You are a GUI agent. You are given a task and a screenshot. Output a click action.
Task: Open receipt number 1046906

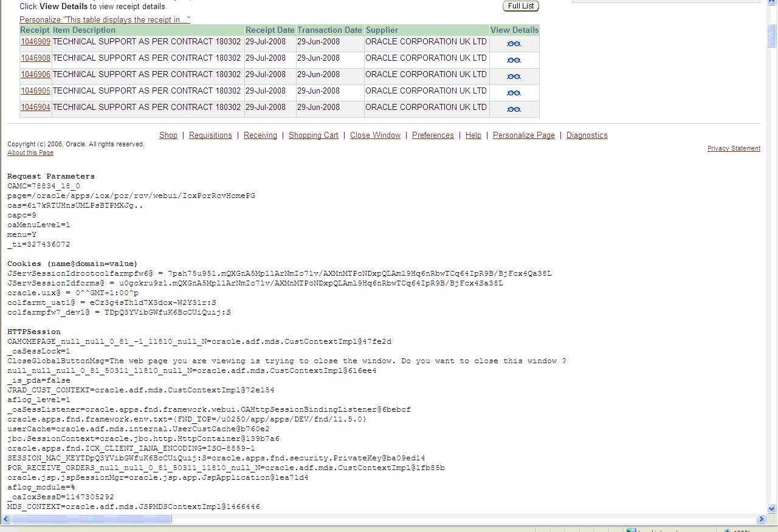(x=35, y=75)
